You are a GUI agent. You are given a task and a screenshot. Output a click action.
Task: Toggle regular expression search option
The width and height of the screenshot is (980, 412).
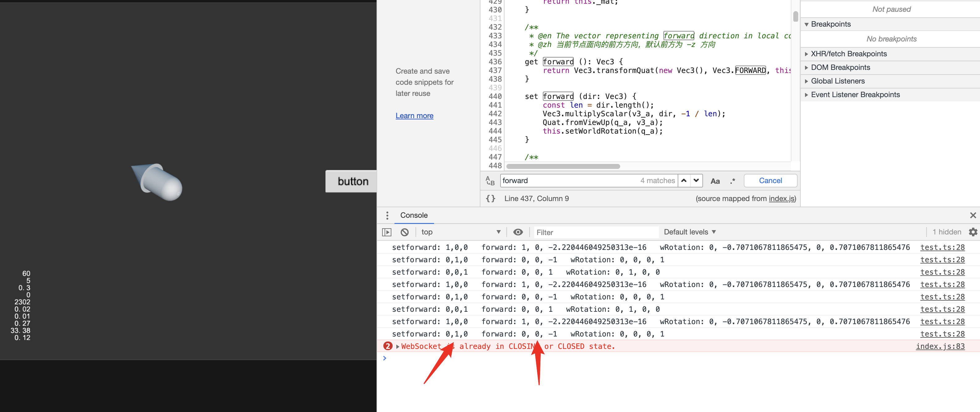(x=732, y=181)
